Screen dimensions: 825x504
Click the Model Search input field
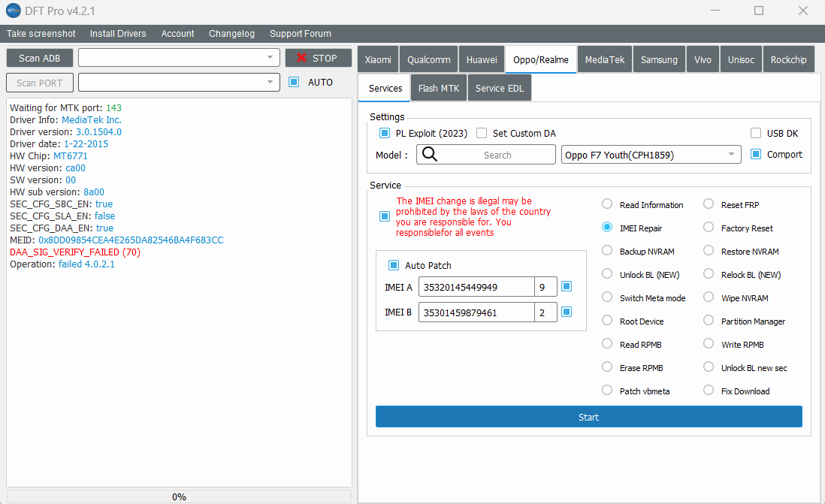click(x=485, y=155)
